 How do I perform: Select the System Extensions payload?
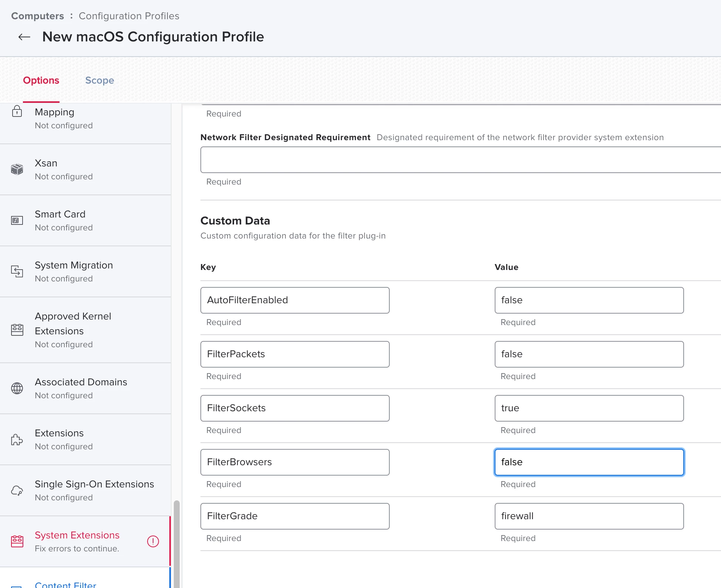tap(77, 535)
